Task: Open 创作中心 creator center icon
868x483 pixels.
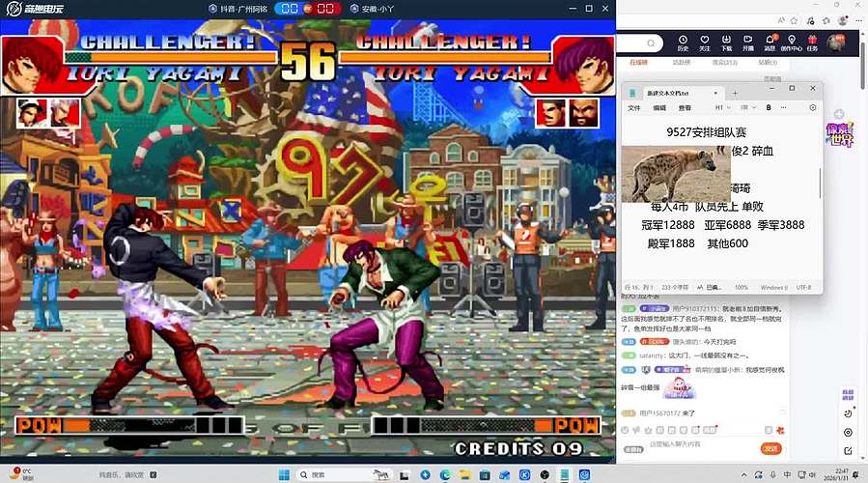Action: click(x=791, y=42)
